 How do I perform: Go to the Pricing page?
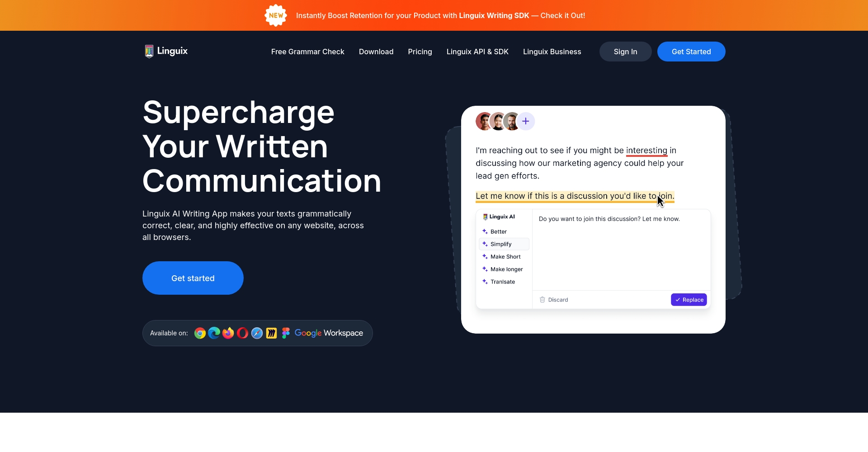pos(420,52)
